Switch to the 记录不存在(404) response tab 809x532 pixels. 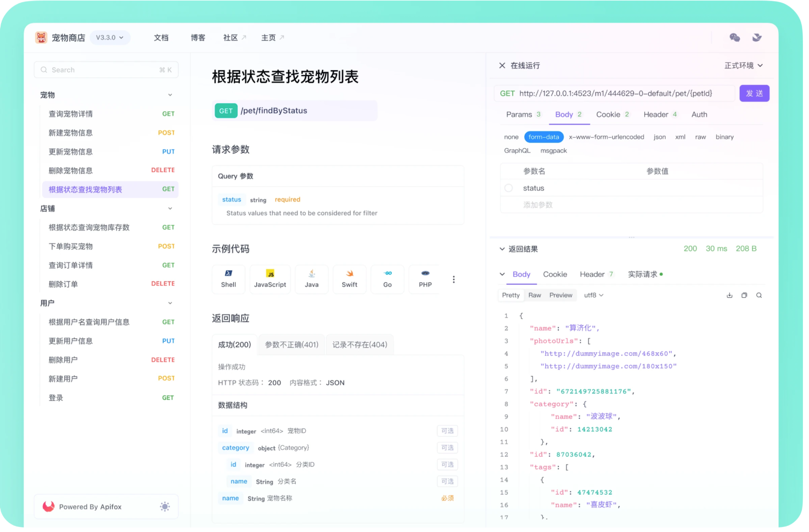coord(359,344)
